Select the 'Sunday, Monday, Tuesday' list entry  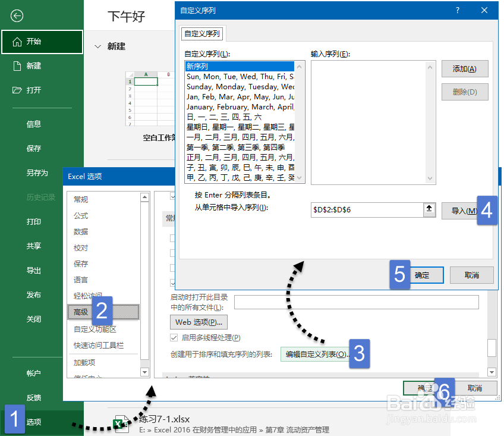tap(240, 87)
